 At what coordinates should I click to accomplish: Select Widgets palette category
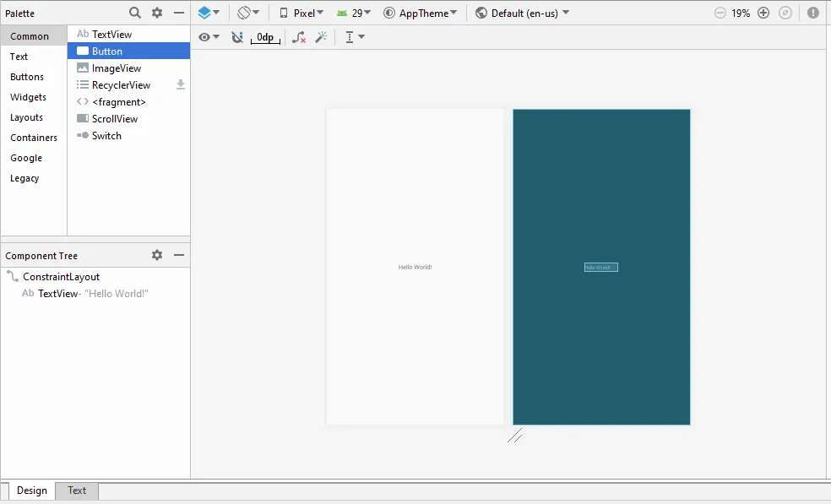[x=34, y=97]
